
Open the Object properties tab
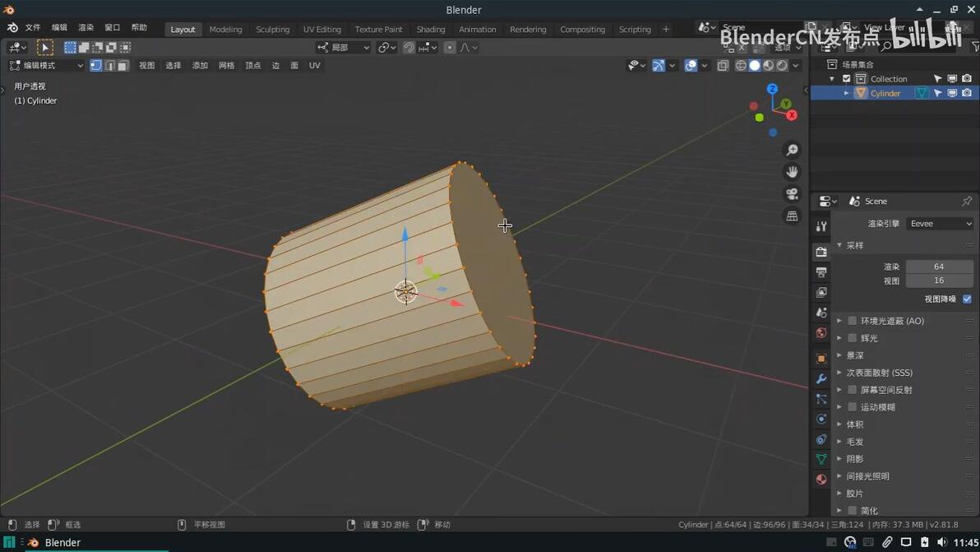point(821,358)
